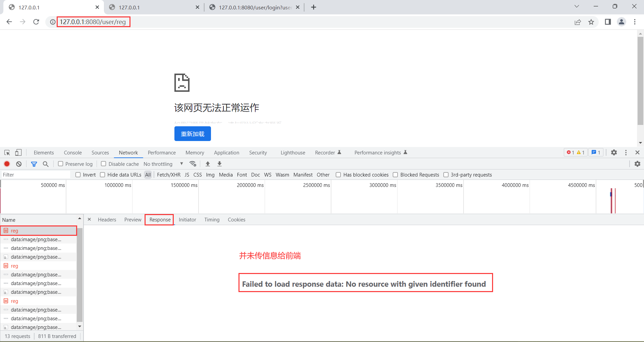This screenshot has height=342, width=644.
Task: Open the Sources tab
Action: tap(100, 153)
